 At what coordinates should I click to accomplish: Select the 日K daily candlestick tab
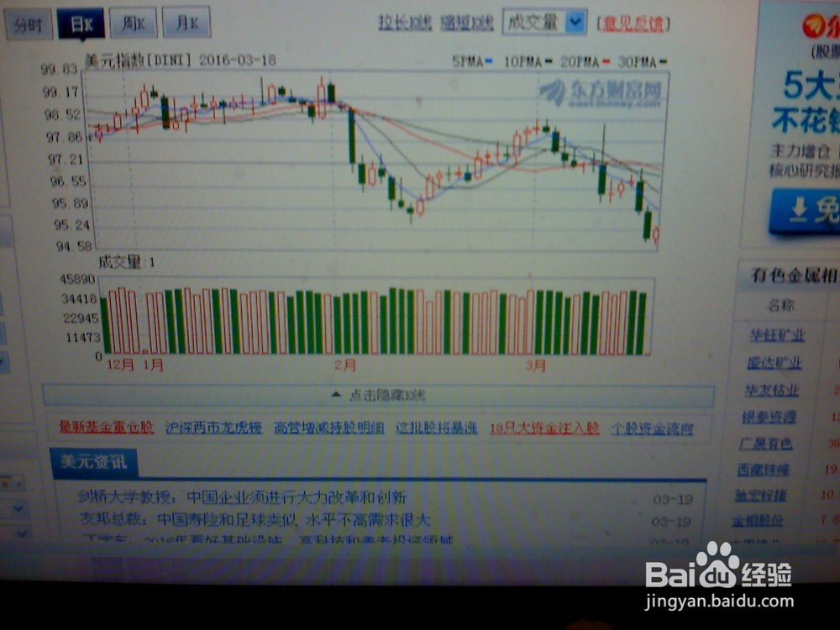[x=81, y=24]
